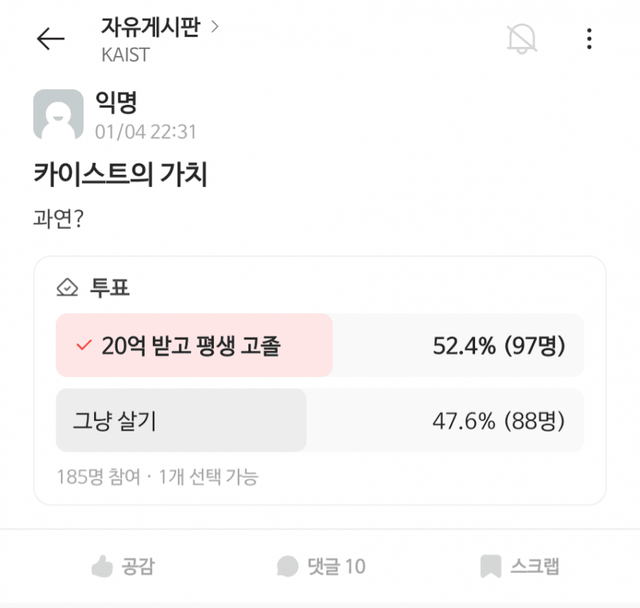Open the three-dot more options menu

pyautogui.click(x=589, y=39)
